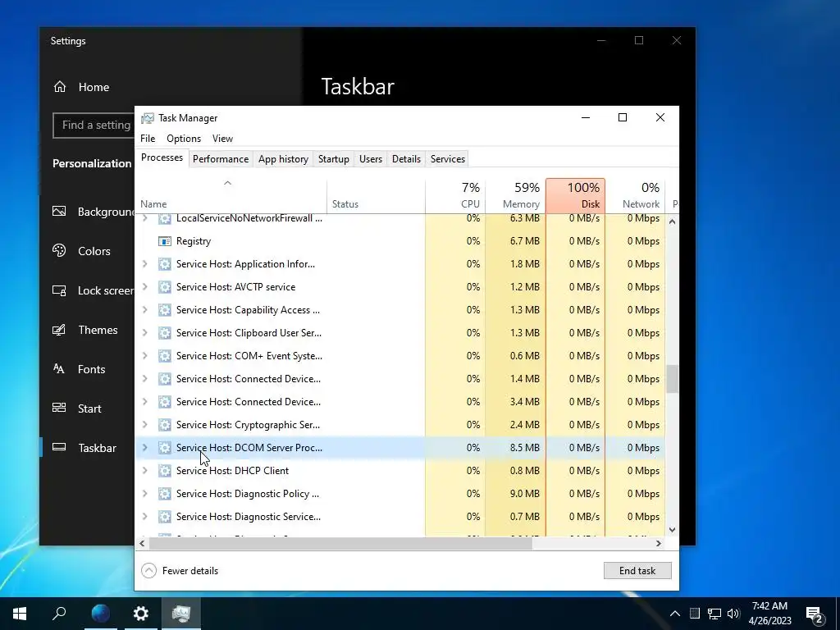Sort by the Memory column header
The height and width of the screenshot is (630, 840).
[515, 195]
